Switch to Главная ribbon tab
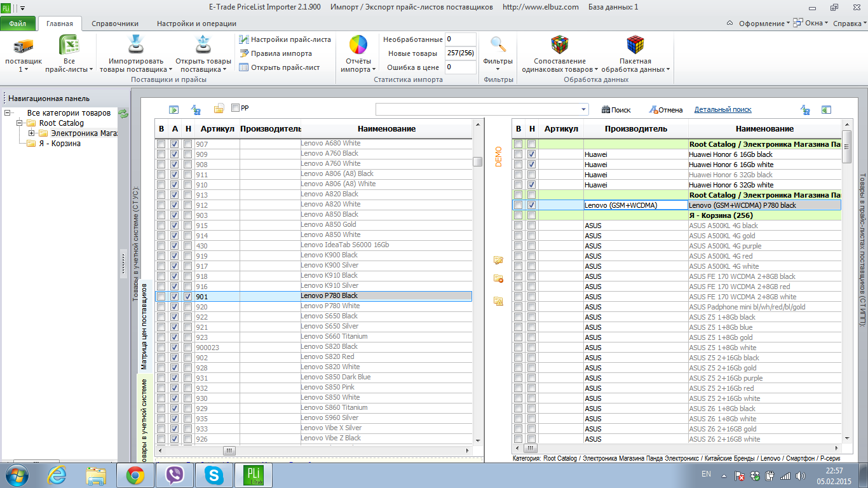 point(60,24)
